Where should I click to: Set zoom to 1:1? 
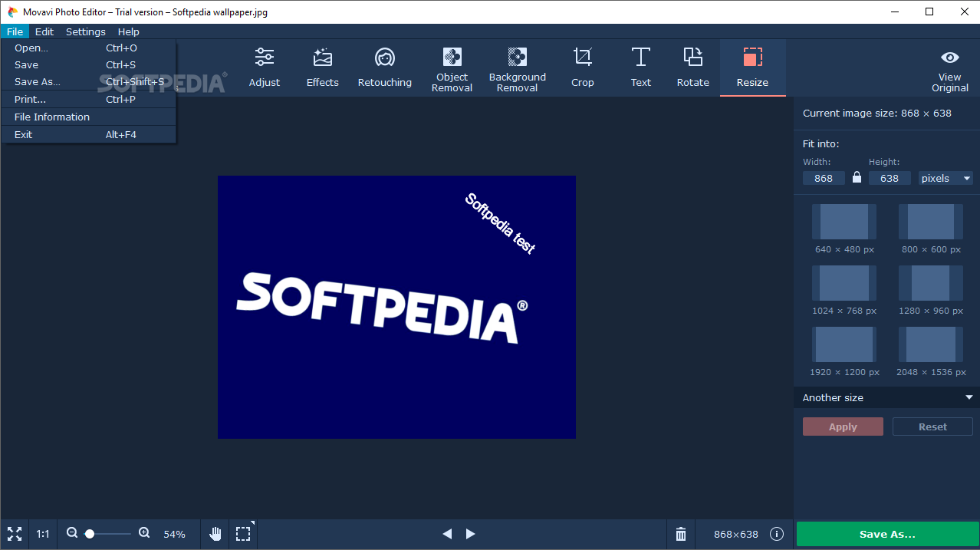click(43, 534)
